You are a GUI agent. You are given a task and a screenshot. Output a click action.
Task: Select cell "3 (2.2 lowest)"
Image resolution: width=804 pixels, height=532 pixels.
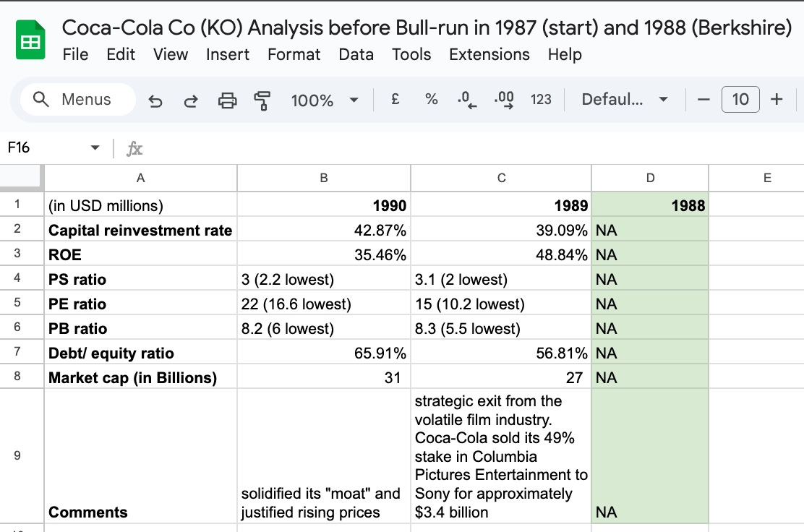coord(323,279)
